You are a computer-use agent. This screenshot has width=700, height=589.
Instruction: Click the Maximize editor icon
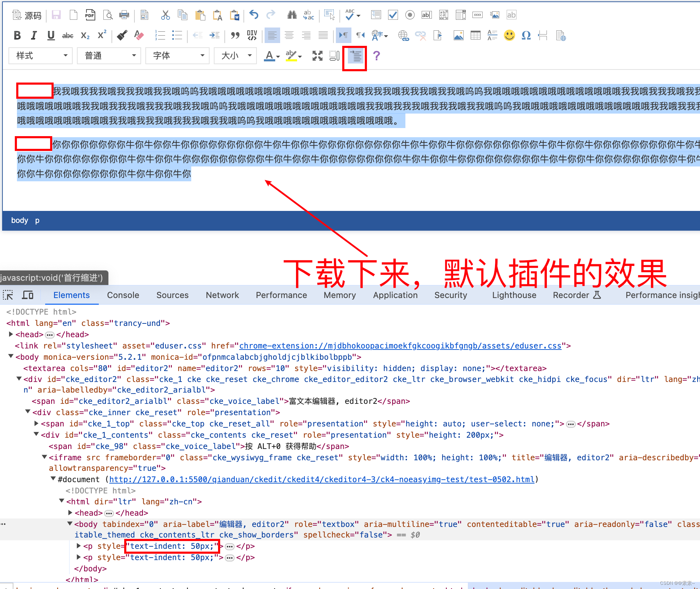(x=317, y=56)
